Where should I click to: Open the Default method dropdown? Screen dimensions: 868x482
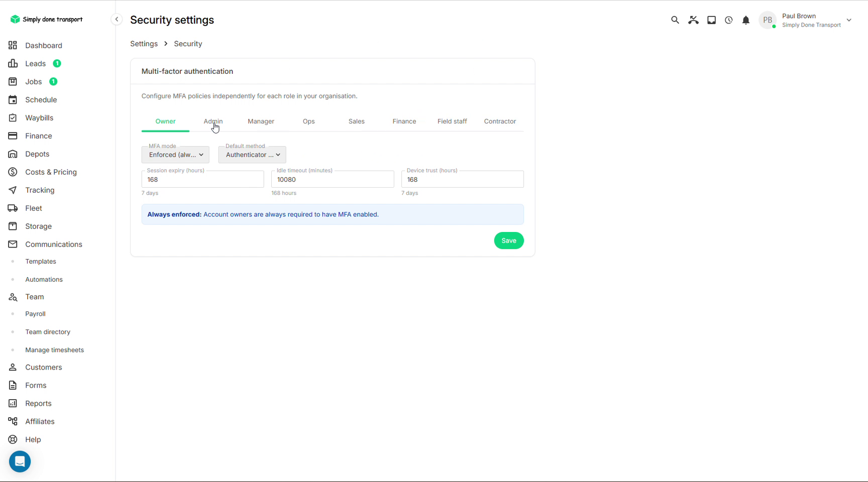click(x=252, y=155)
